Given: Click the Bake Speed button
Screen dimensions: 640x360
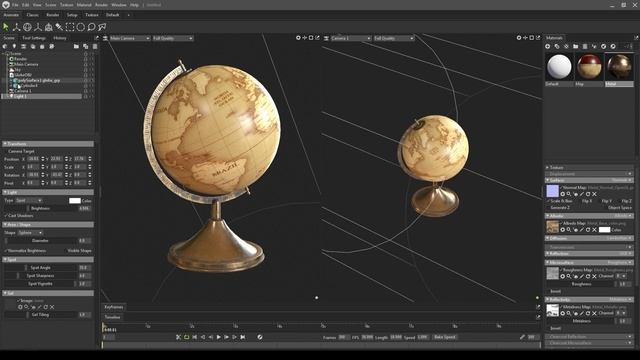Looking at the screenshot, I should [x=445, y=337].
